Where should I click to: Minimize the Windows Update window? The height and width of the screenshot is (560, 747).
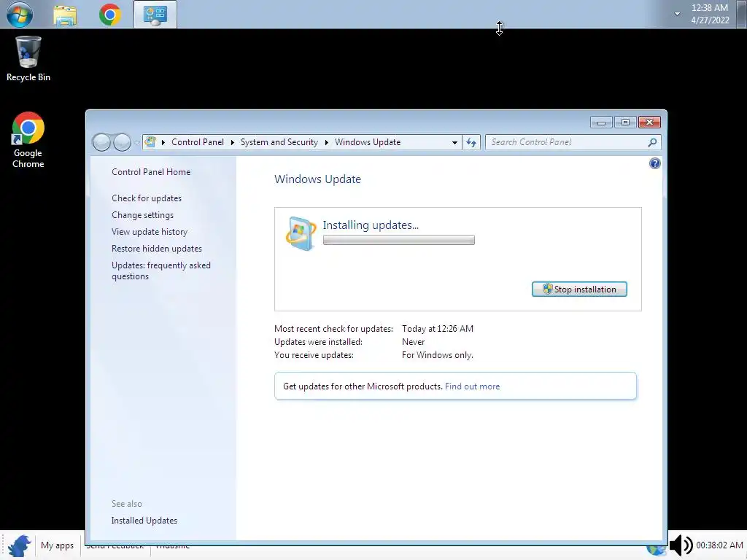click(x=601, y=122)
